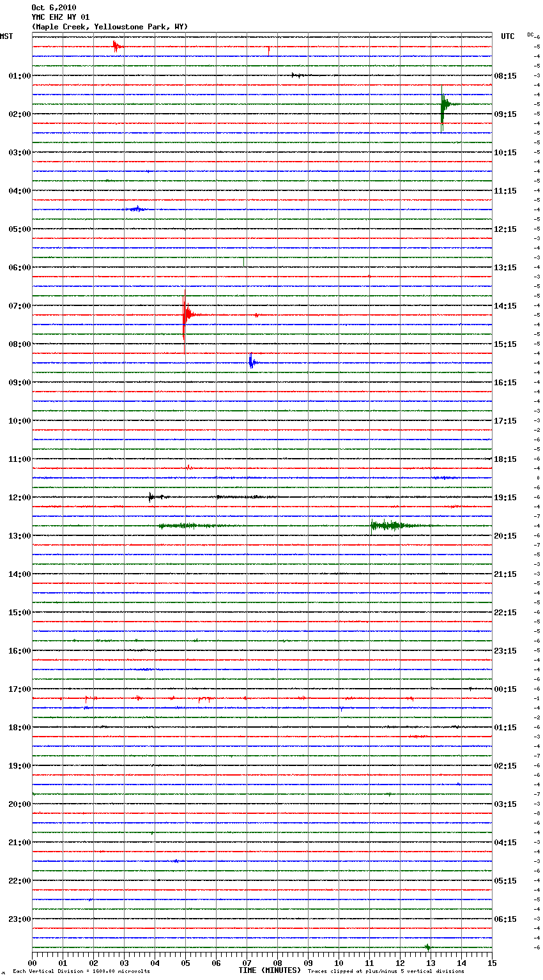
Task: Select the '18:00' MST time label
Action: coord(20,727)
